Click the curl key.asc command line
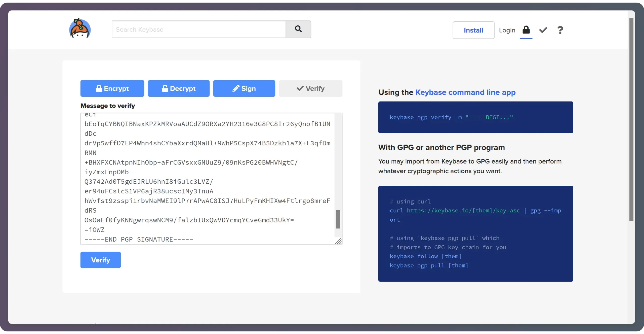The height and width of the screenshot is (334, 644). tap(475, 211)
